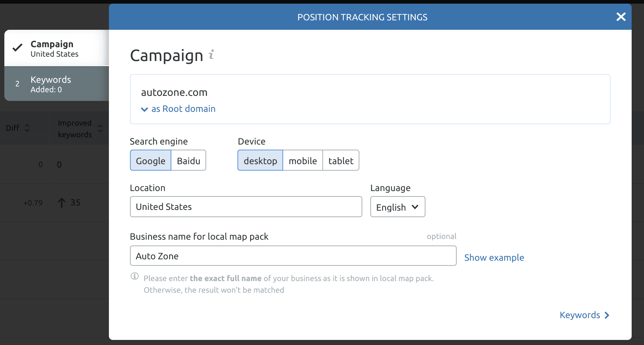This screenshot has width=644, height=345.
Task: Click the upward arrow beside the 35 value
Action: pyautogui.click(x=61, y=203)
